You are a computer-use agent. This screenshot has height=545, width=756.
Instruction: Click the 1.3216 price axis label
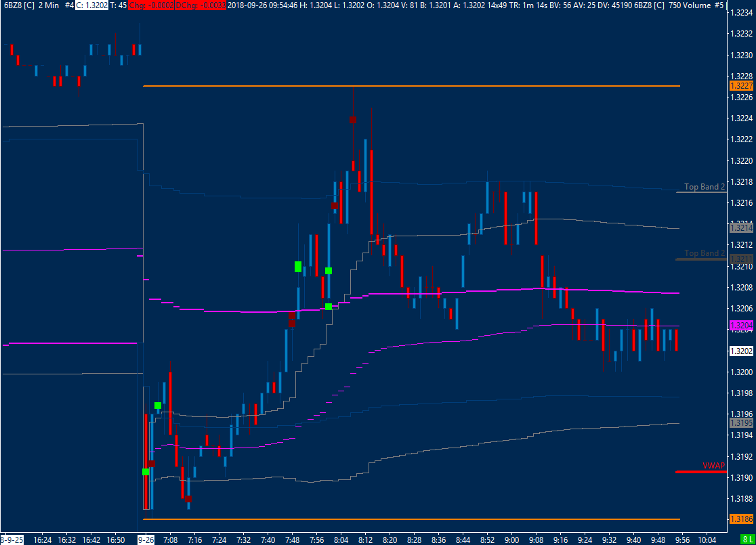point(742,202)
